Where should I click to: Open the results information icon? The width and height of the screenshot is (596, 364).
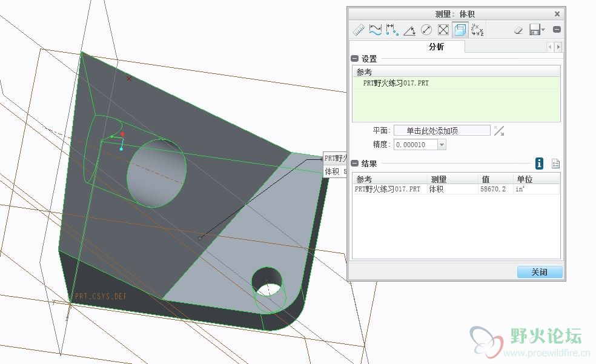coord(539,164)
